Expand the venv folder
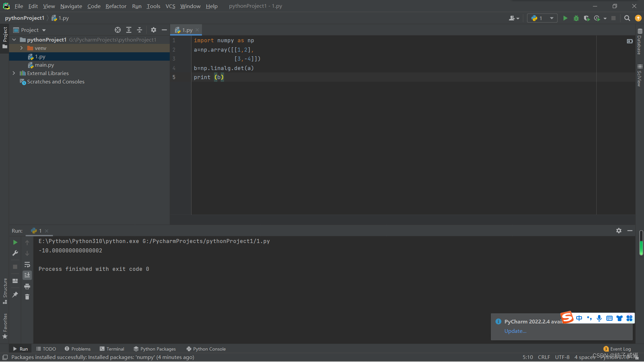Image resolution: width=644 pixels, height=362 pixels. (x=21, y=48)
